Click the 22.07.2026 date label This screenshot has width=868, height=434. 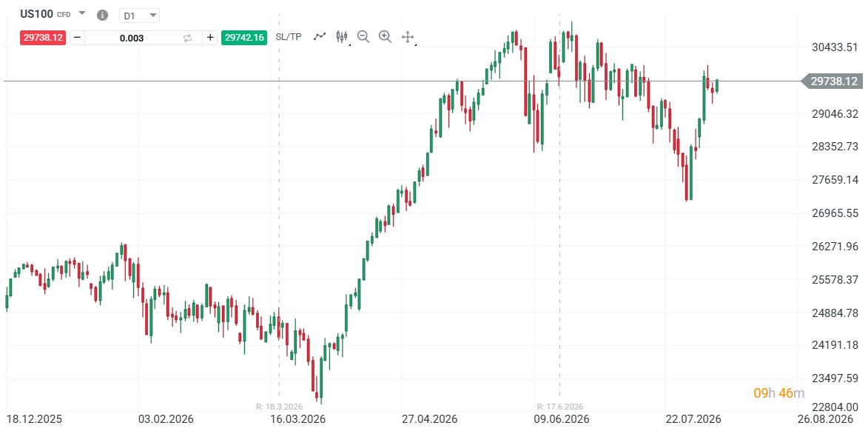[x=693, y=419]
